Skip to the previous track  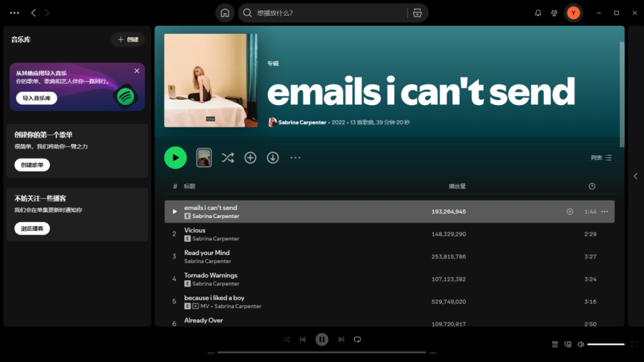(303, 340)
